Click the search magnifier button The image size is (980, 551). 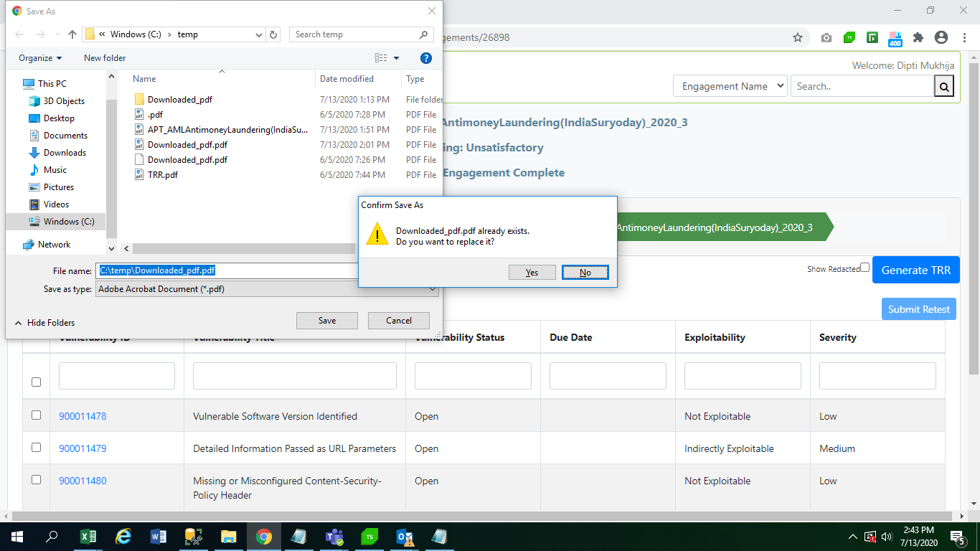coord(944,87)
